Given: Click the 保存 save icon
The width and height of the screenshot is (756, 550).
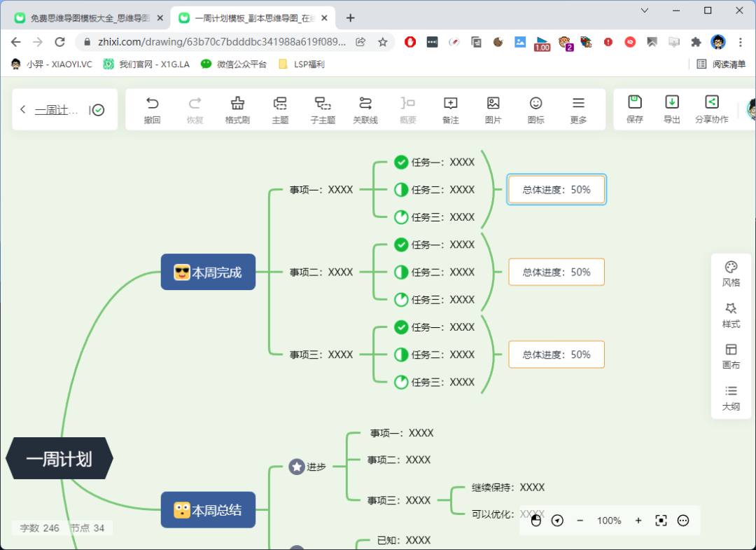Looking at the screenshot, I should [x=635, y=102].
